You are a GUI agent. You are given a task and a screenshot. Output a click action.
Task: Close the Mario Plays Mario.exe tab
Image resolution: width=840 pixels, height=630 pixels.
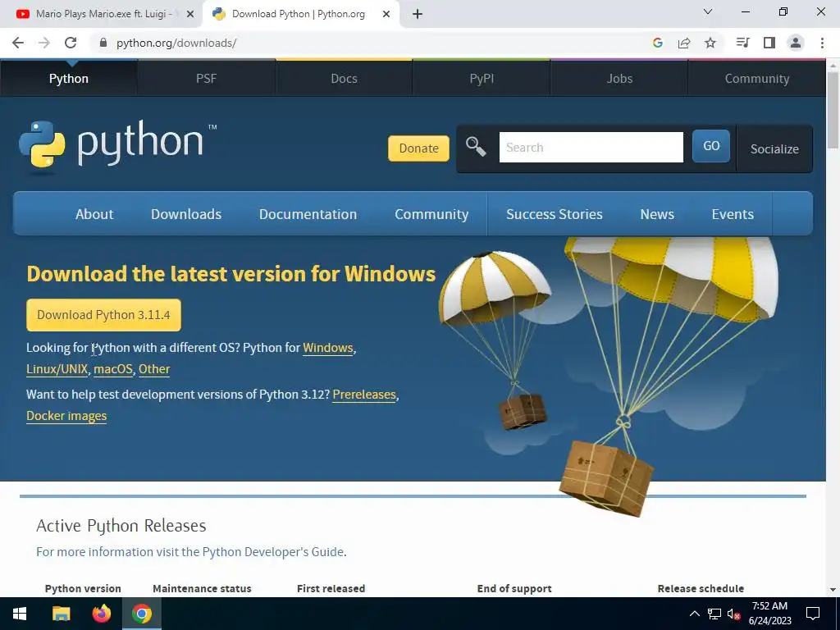tap(190, 14)
